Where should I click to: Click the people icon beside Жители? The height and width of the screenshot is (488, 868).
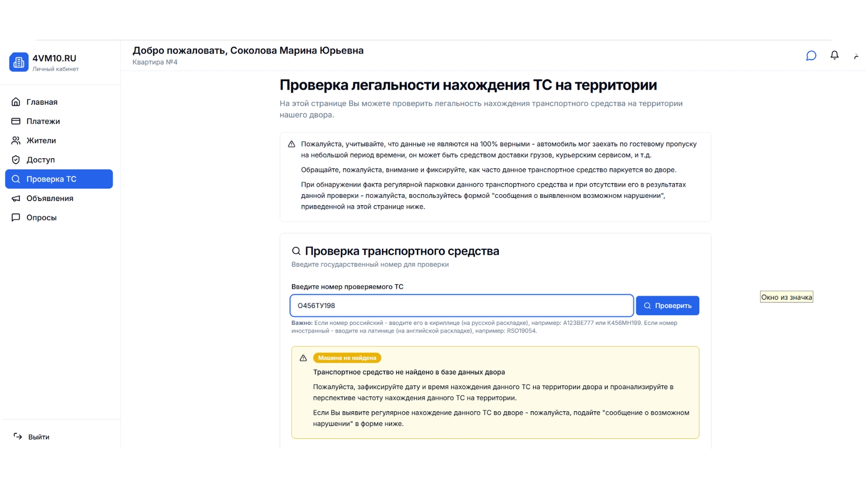click(16, 141)
